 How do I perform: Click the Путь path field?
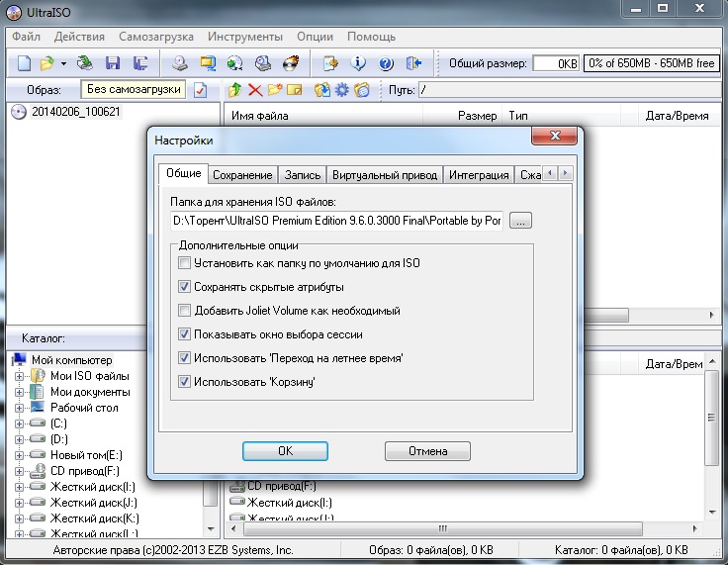click(571, 90)
